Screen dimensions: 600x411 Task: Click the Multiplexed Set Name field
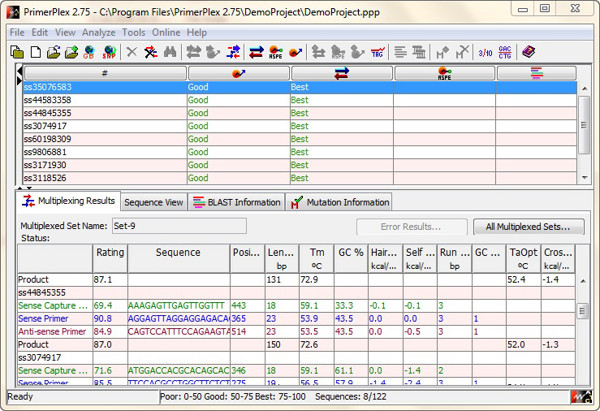click(x=179, y=226)
